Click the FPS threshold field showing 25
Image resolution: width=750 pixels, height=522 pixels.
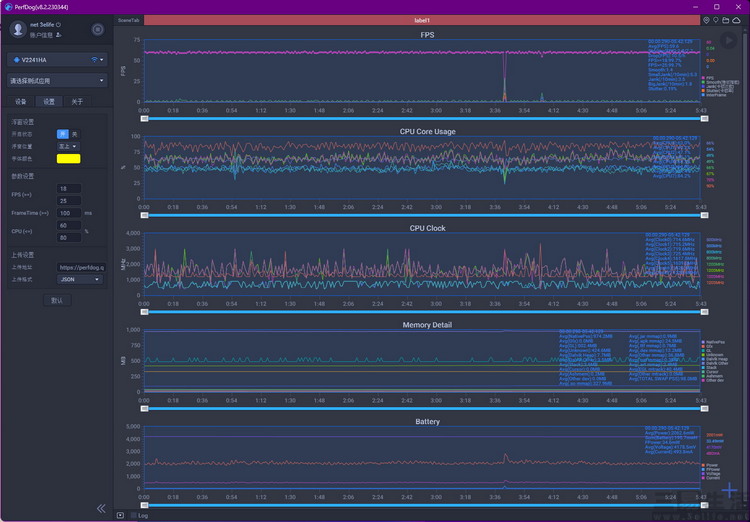pos(69,201)
